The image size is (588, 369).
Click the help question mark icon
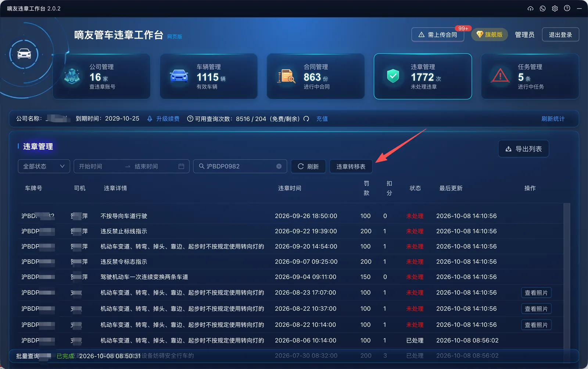567,8
